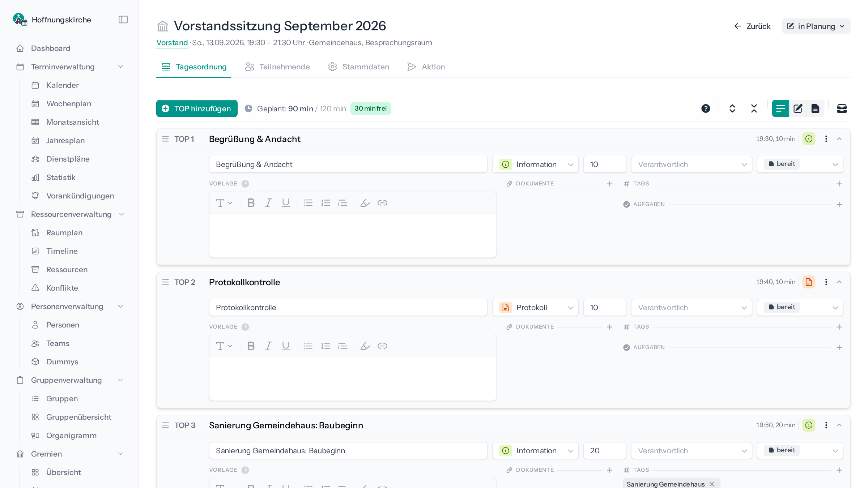
Task: Open Dashboard in the sidebar
Action: (51, 48)
